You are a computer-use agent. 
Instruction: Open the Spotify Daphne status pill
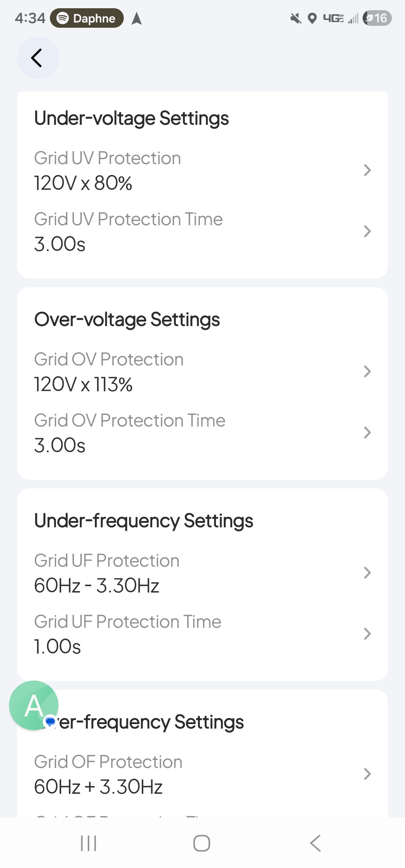tap(87, 18)
